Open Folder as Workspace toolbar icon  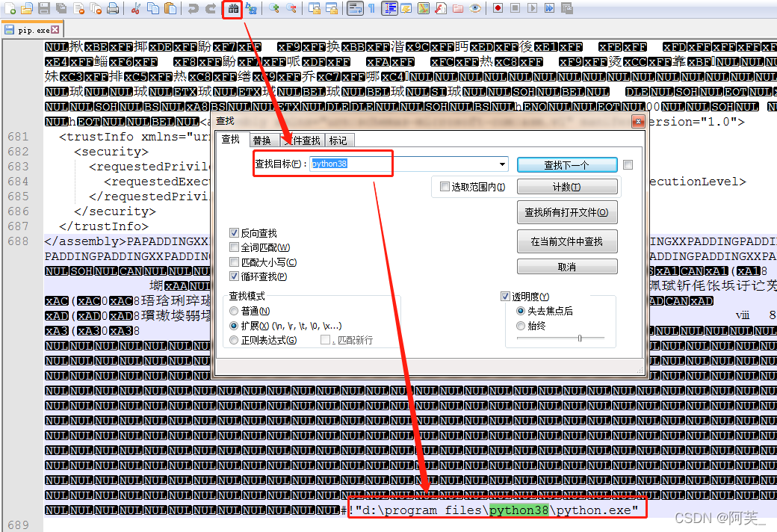pyautogui.click(x=458, y=8)
